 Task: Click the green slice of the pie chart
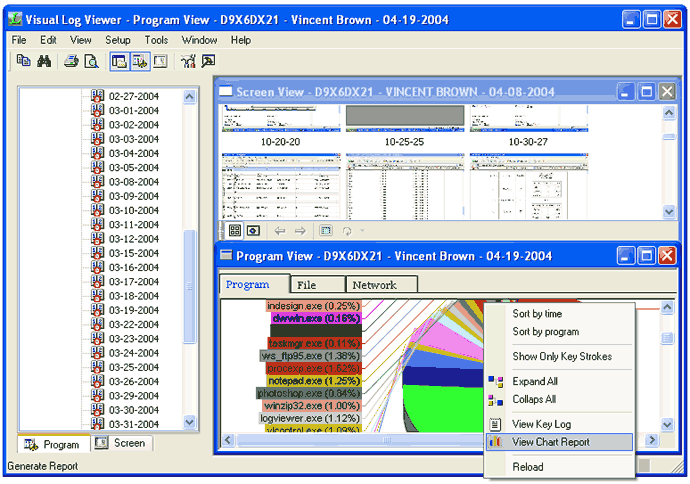pos(444,407)
